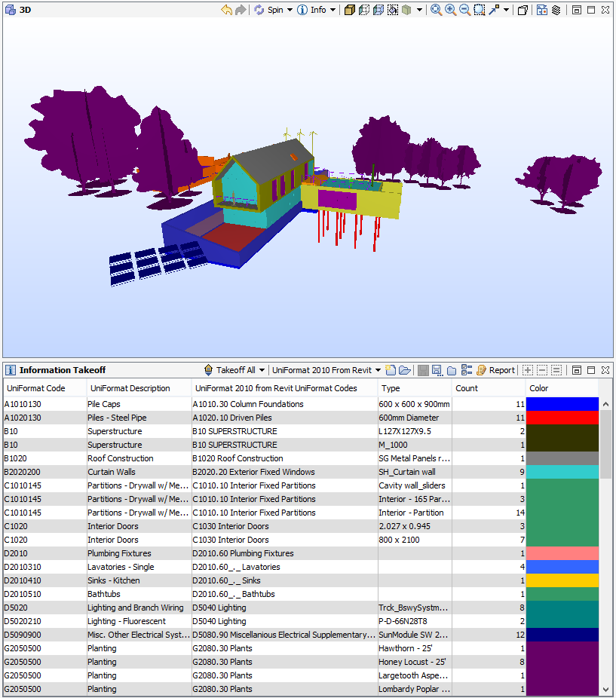This screenshot has height=698, width=616.
Task: Select the zoom window selection tool
Action: [480, 10]
